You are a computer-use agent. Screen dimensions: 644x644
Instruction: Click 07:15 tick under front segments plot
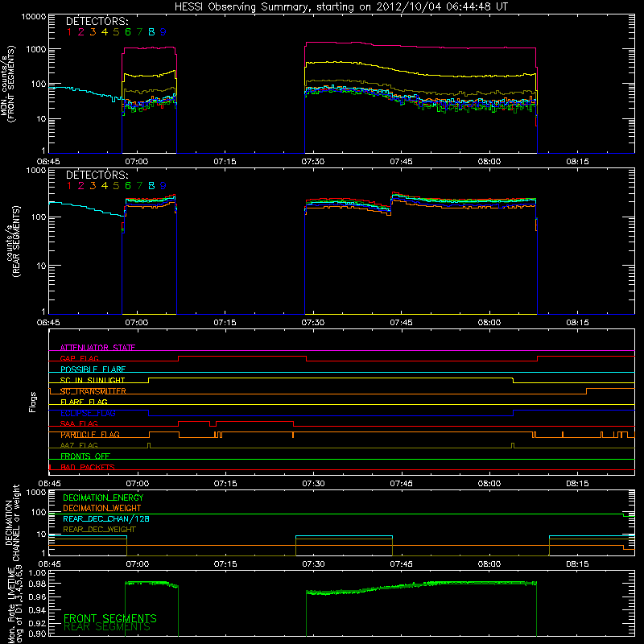(x=225, y=162)
